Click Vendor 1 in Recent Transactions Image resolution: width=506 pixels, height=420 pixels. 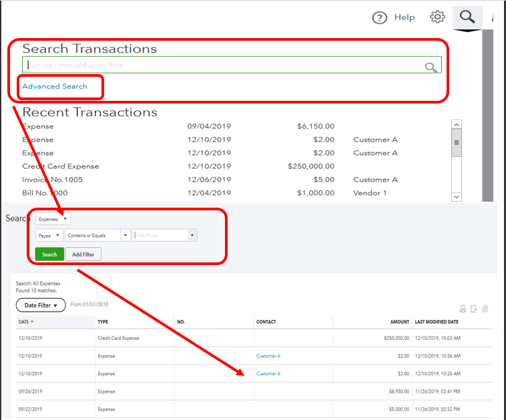point(370,193)
